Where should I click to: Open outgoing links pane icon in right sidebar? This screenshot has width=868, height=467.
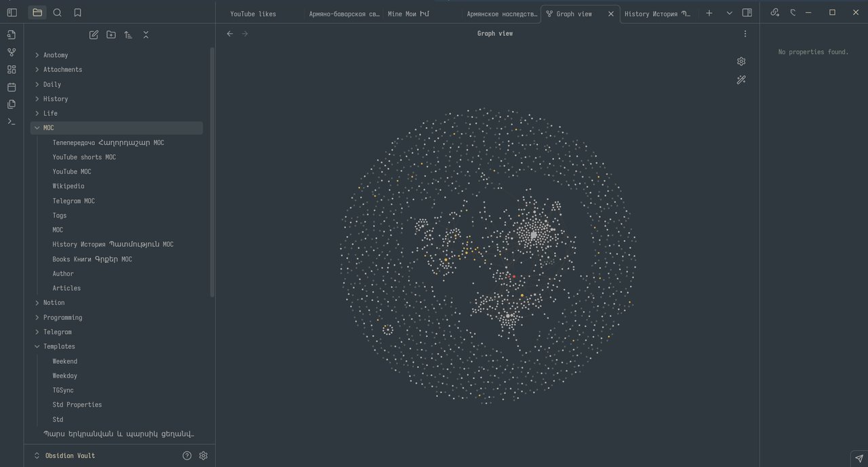(775, 13)
